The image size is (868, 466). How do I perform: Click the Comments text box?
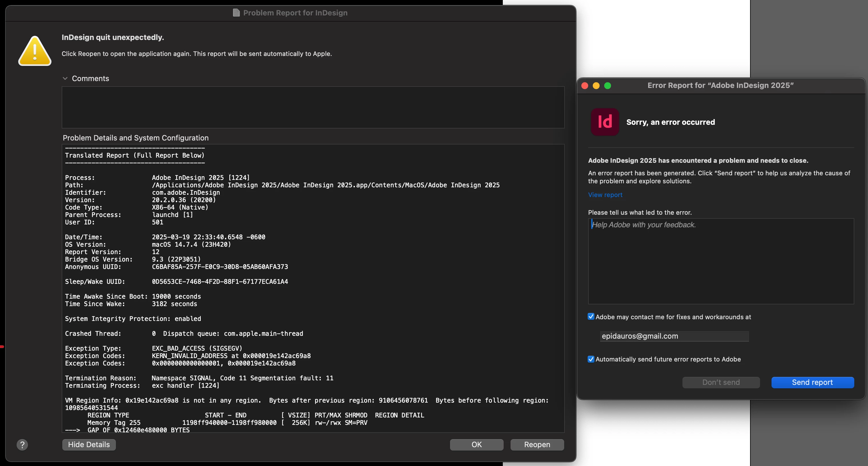(x=313, y=107)
